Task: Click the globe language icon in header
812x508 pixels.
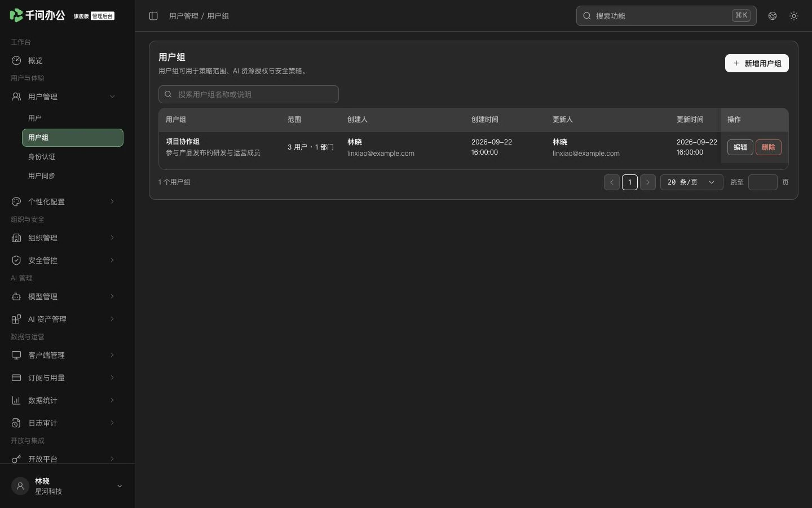Action: 773,16
